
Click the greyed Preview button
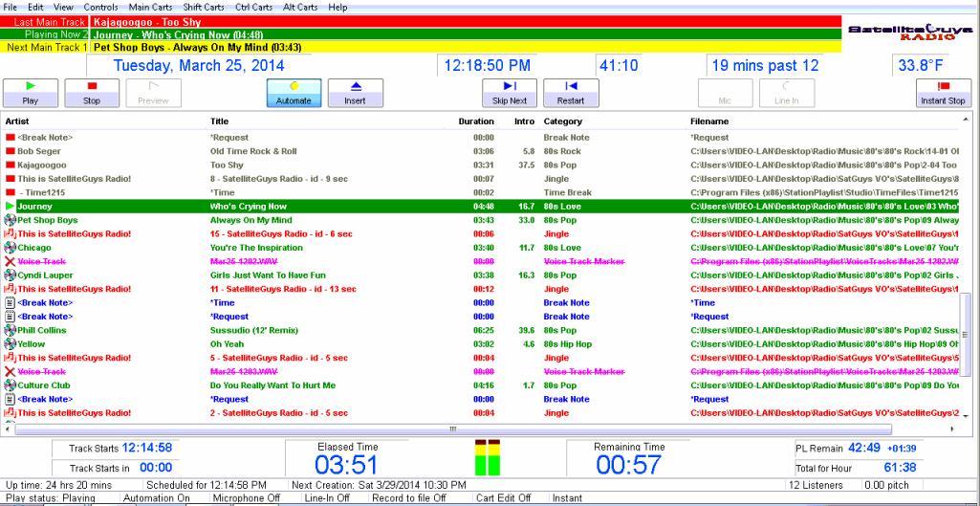153,93
